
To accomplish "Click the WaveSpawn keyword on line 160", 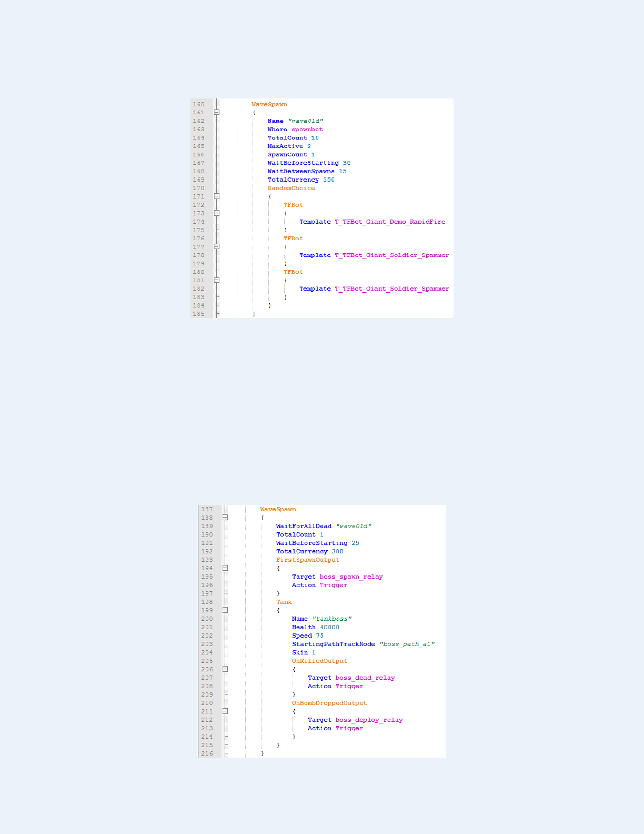I will [269, 104].
